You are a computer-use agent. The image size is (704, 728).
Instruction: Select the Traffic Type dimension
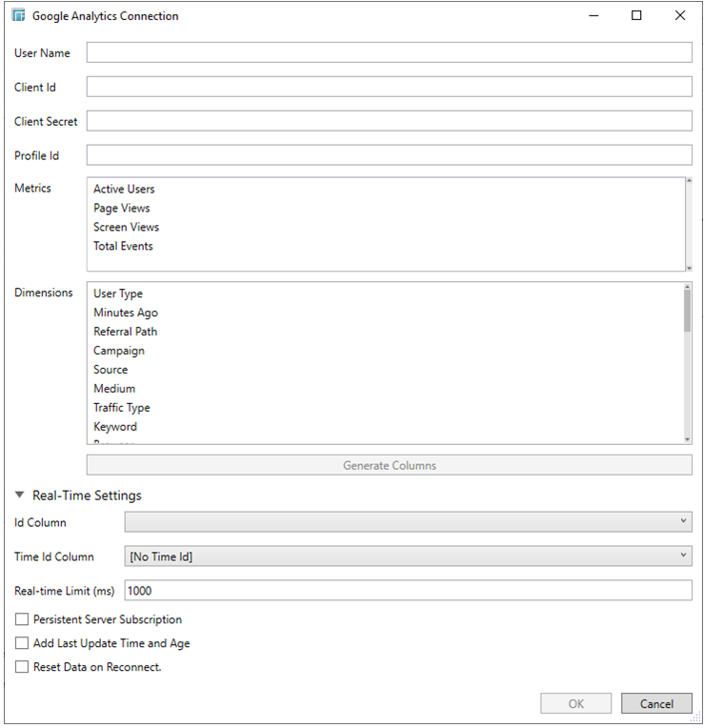click(122, 408)
